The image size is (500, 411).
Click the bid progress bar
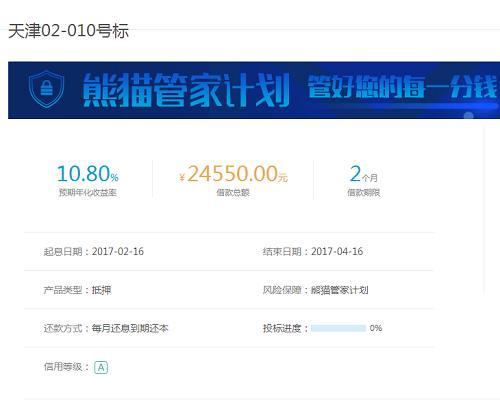coord(338,328)
